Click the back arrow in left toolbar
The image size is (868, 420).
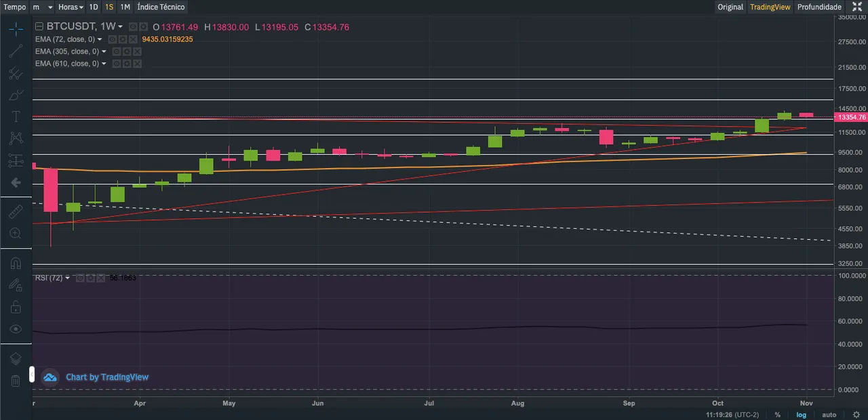coord(16,183)
